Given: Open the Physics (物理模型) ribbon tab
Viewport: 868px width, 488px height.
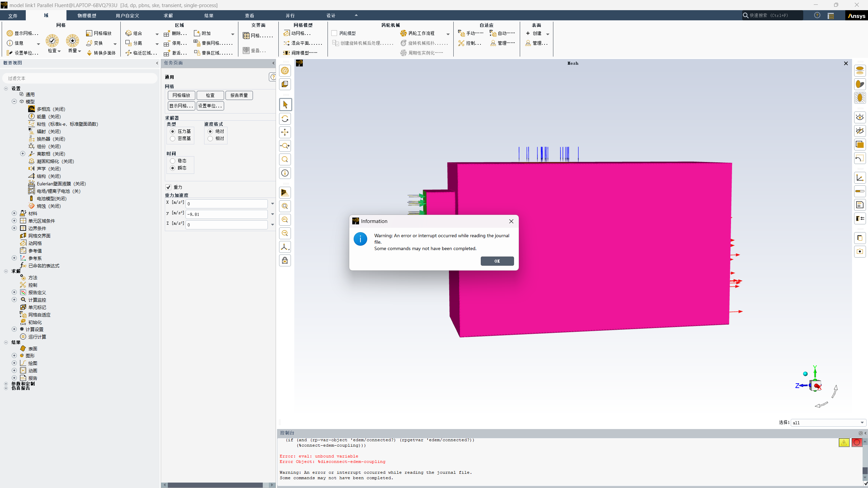Looking at the screenshot, I should tap(87, 16).
